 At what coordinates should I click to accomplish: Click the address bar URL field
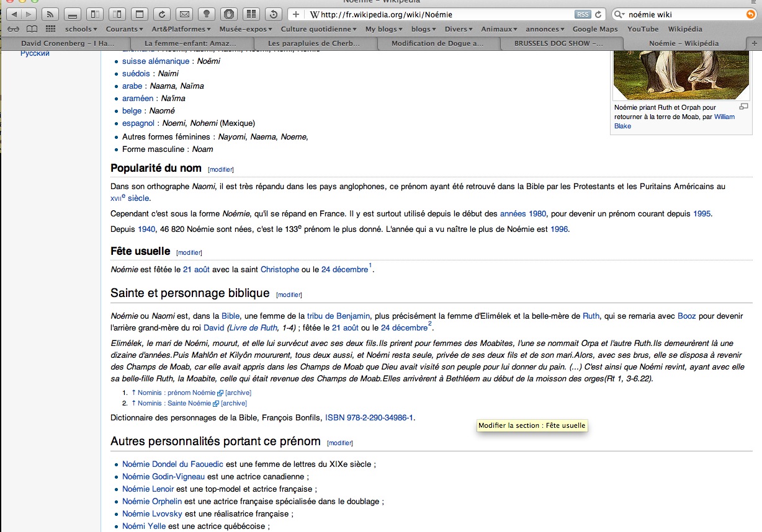[447, 14]
